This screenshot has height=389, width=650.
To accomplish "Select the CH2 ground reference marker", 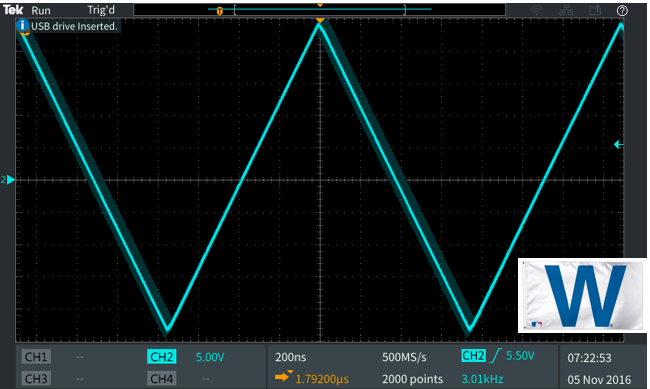I will tap(8, 180).
